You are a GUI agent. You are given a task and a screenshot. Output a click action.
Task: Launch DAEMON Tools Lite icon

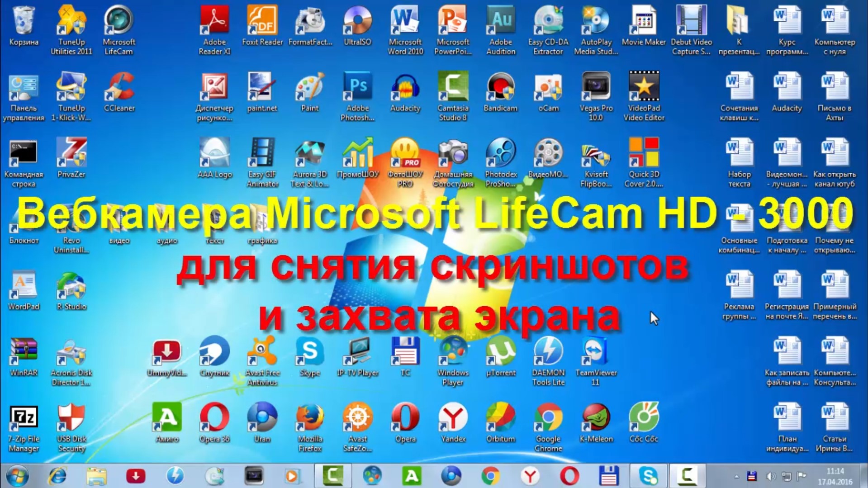click(x=548, y=360)
